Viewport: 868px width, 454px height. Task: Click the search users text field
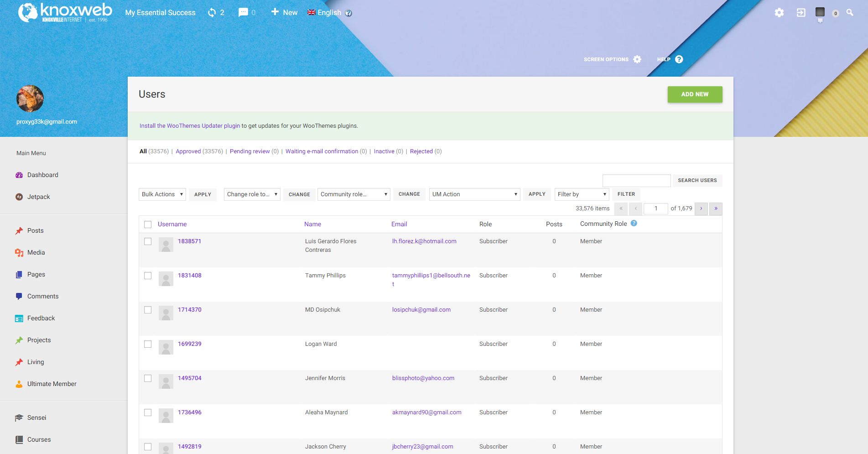pyautogui.click(x=636, y=181)
